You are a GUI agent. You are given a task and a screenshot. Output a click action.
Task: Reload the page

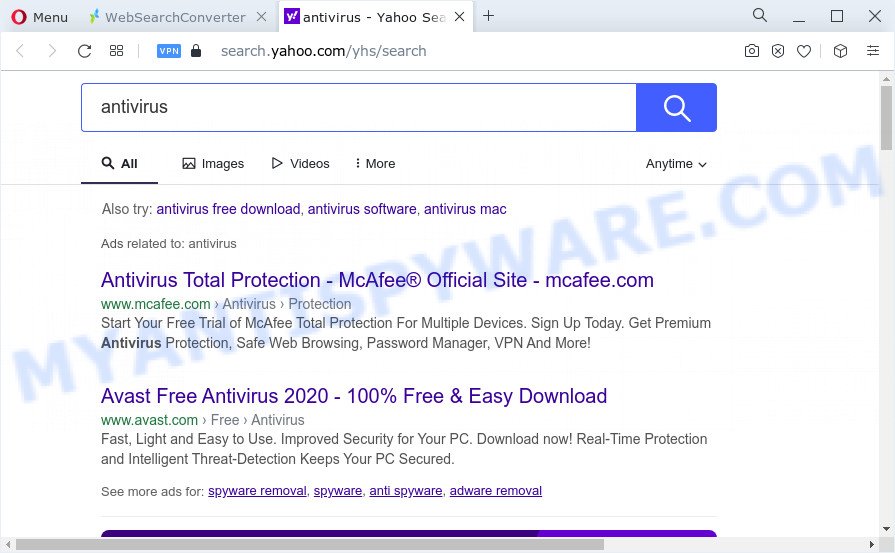(84, 51)
